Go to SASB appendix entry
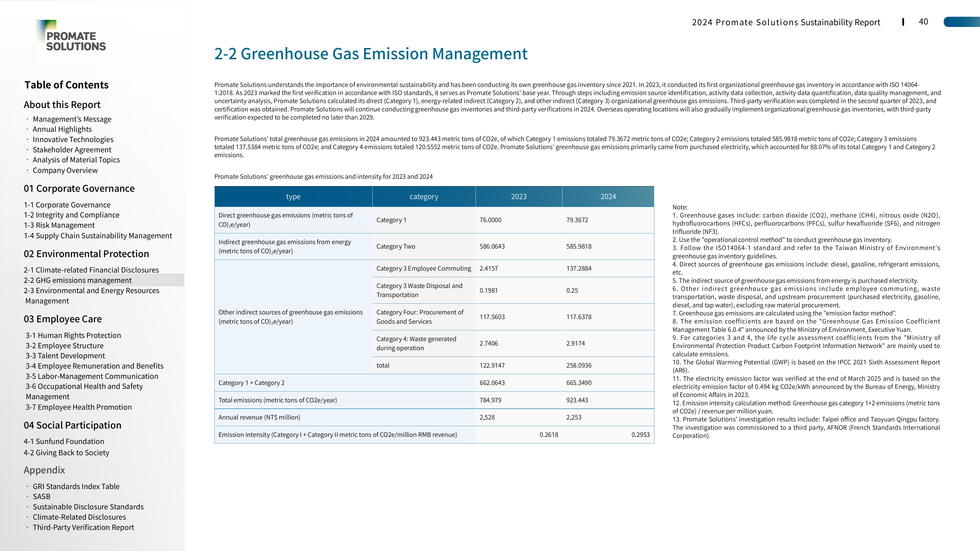This screenshot has height=551, width=980. [x=41, y=496]
